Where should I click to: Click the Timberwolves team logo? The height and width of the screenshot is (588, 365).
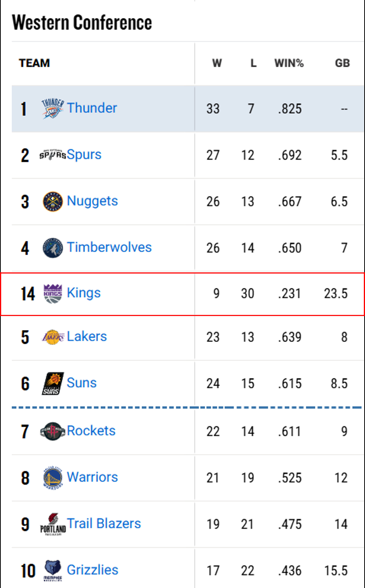(x=53, y=248)
